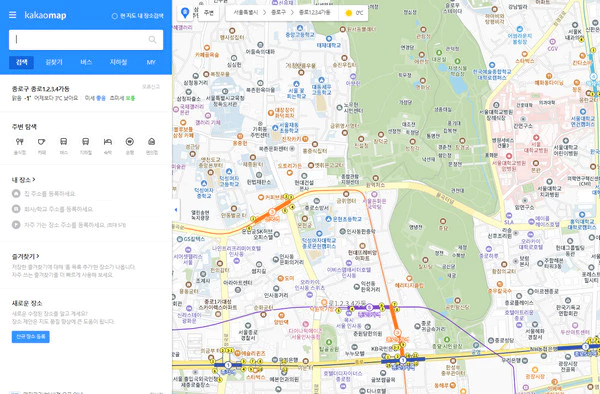Click the blue 신규 장소 등록 button
Screen dimensions: 600x394
coord(31,337)
